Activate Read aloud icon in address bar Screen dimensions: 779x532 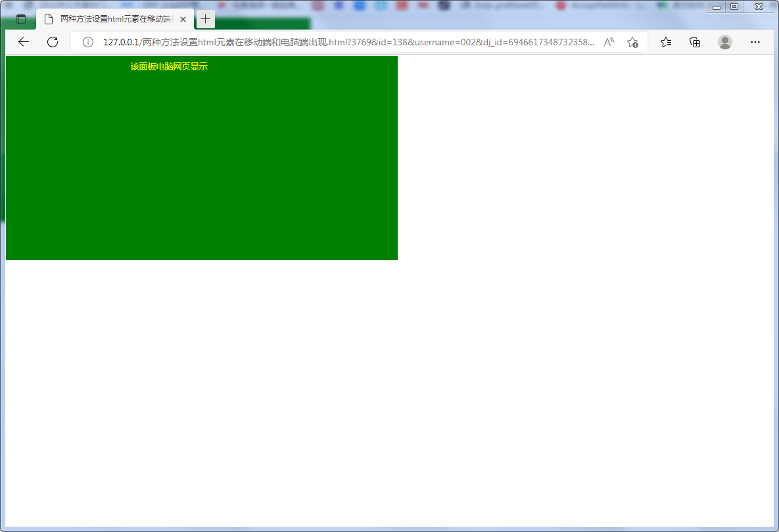[x=609, y=42]
